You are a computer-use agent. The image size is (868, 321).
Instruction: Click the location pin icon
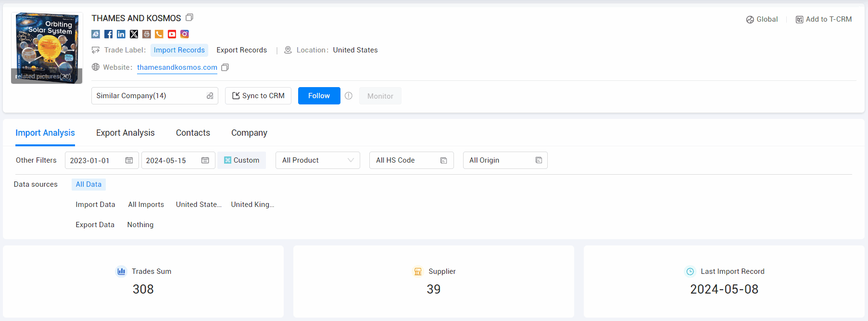(x=288, y=50)
